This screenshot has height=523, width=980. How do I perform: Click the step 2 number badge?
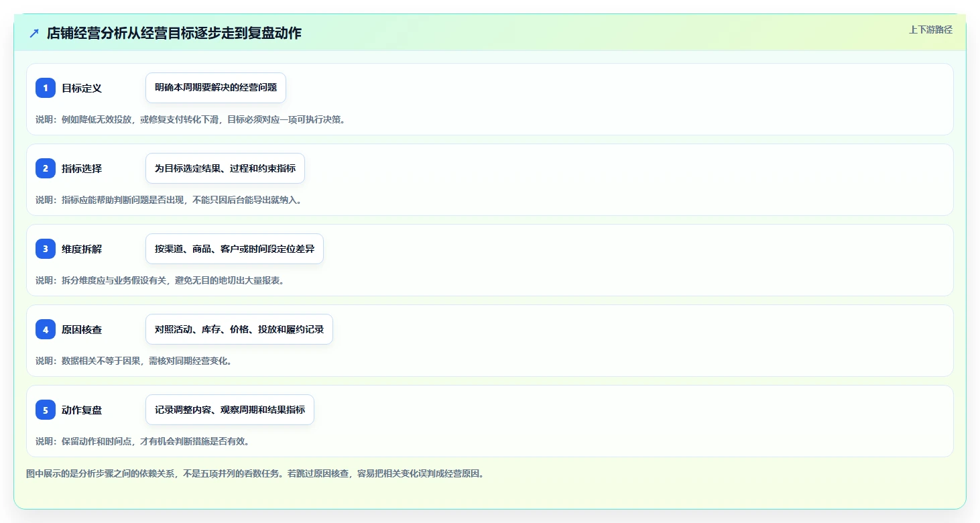46,168
